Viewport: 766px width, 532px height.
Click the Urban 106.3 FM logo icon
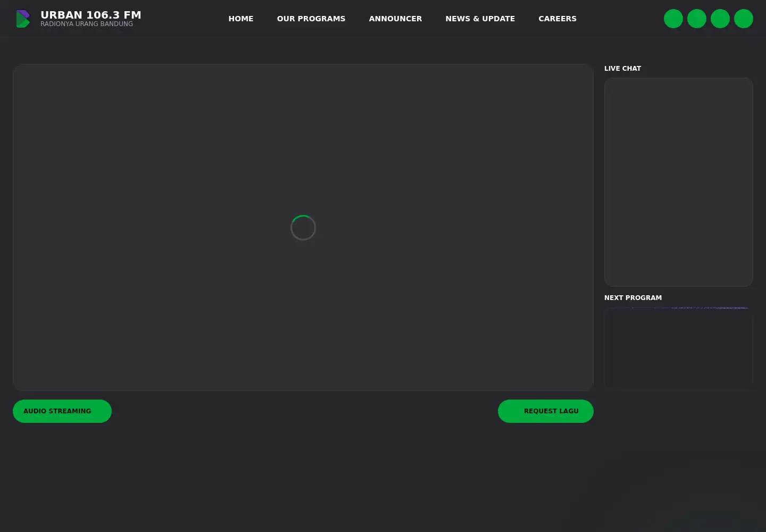tap(23, 19)
